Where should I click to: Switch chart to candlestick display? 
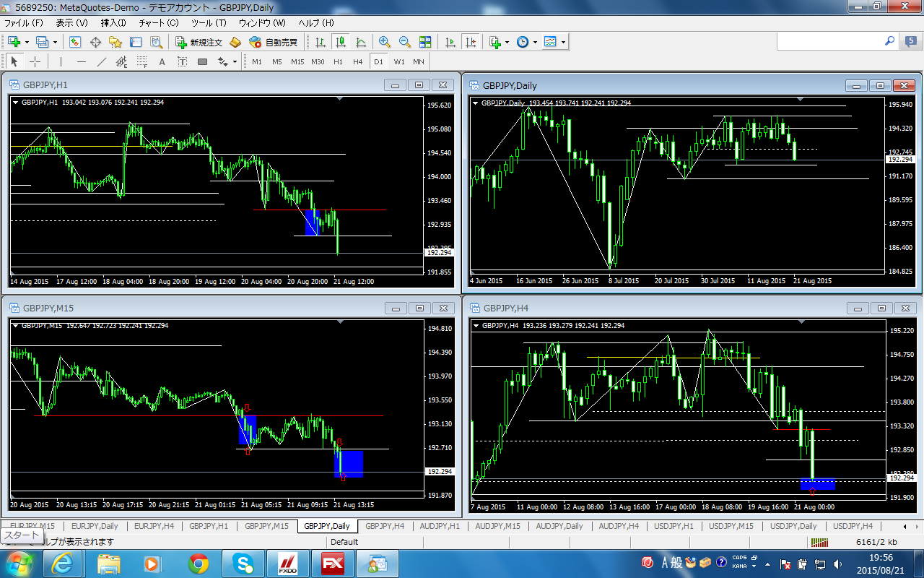pyautogui.click(x=341, y=43)
